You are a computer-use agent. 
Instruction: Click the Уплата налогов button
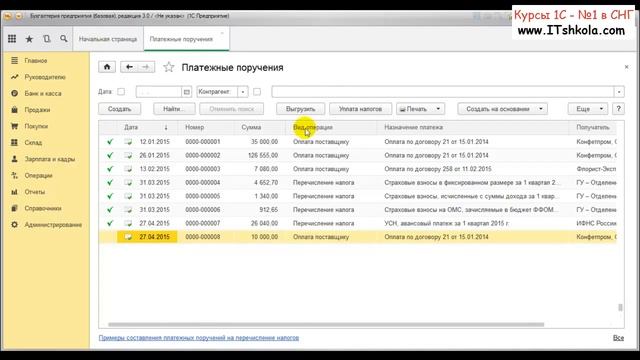(360, 109)
